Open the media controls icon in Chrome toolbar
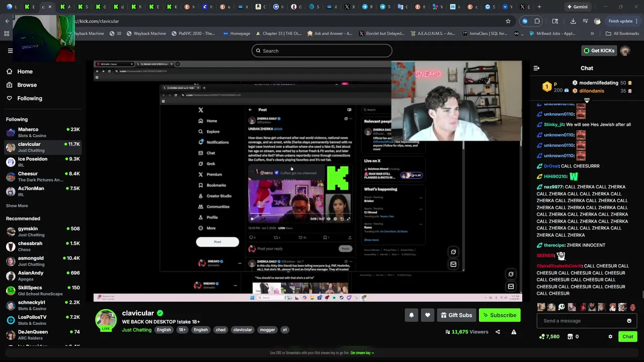Screen dimensions: 644x362 585,21
